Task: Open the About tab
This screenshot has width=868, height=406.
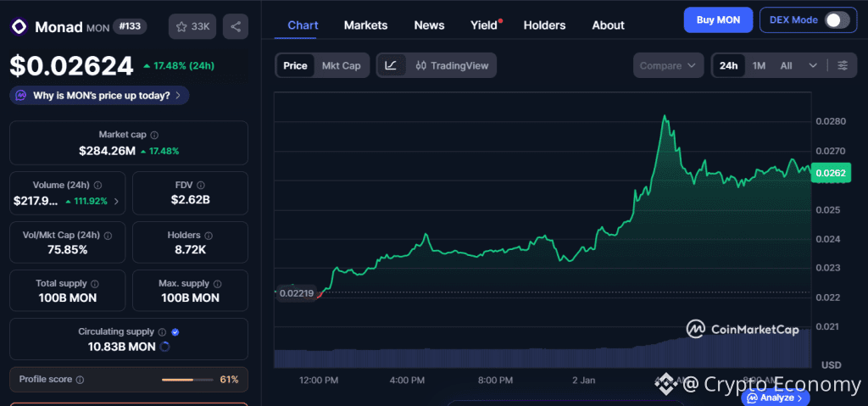Action: (608, 25)
